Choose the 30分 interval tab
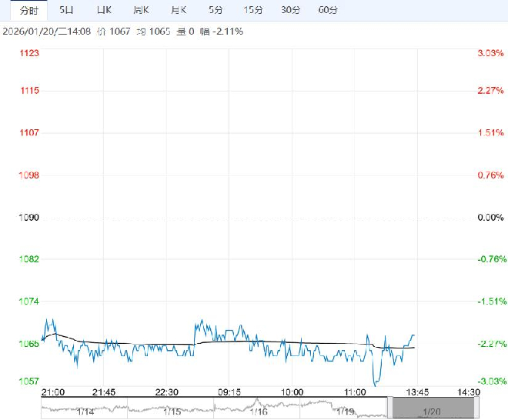The image size is (508, 420). [290, 10]
